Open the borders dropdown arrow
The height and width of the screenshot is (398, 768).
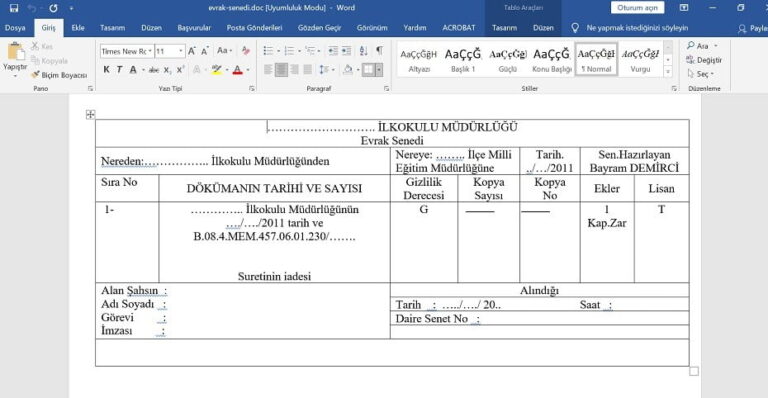[x=379, y=70]
